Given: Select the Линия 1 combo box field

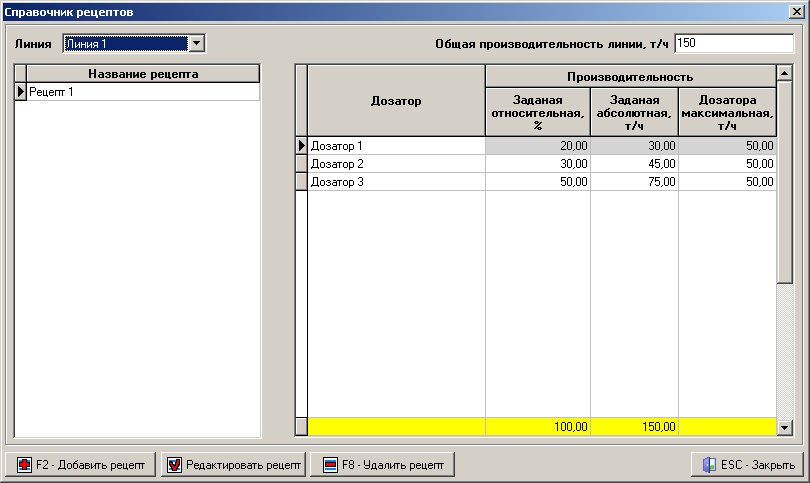Looking at the screenshot, I should [124, 43].
